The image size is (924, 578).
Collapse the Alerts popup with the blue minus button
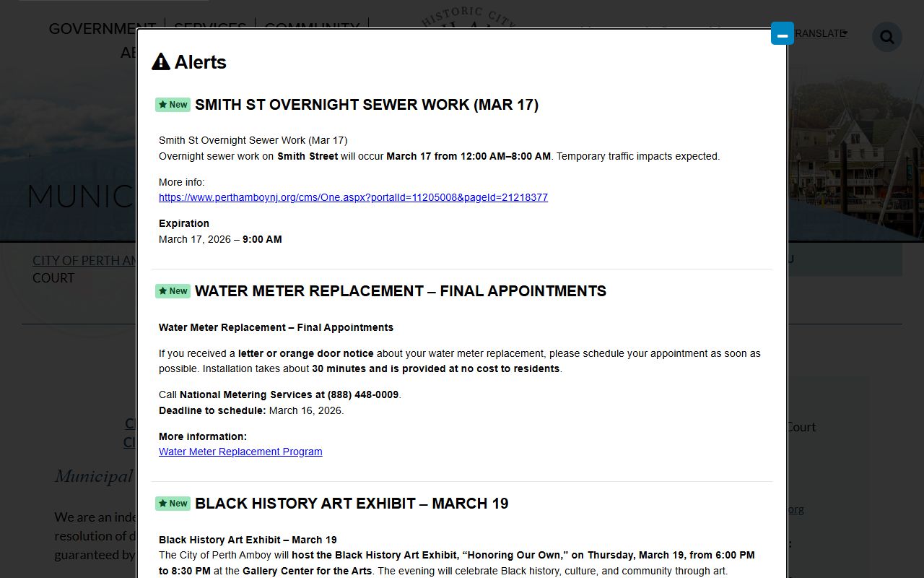coord(782,34)
